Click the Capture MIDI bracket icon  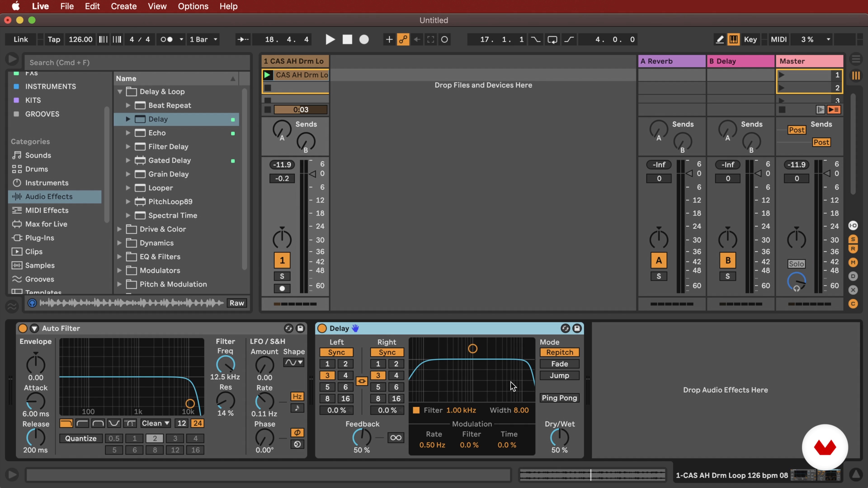pos(431,39)
